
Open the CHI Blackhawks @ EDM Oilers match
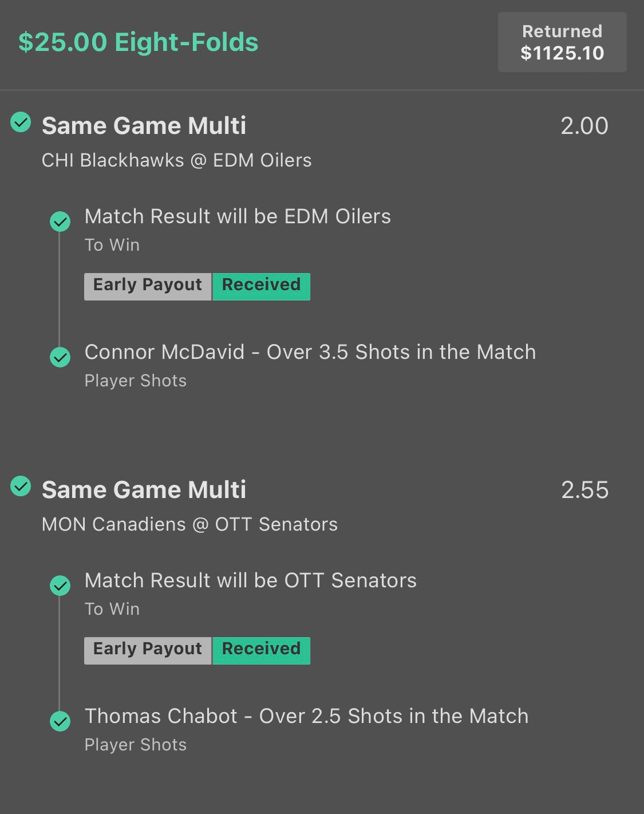tap(177, 160)
